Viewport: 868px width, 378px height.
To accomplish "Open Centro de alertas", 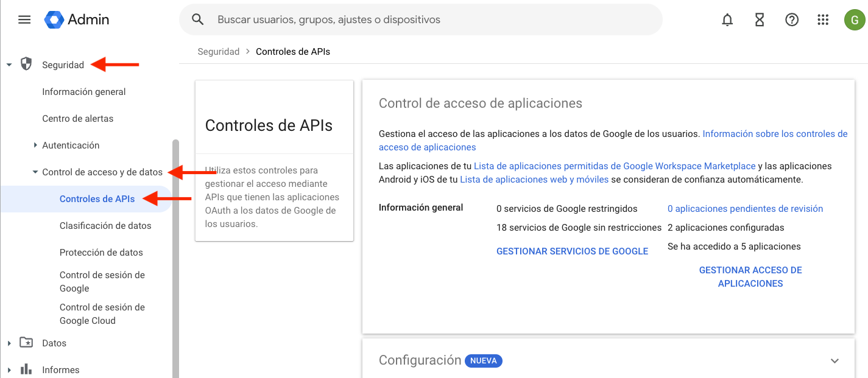I will (x=77, y=119).
